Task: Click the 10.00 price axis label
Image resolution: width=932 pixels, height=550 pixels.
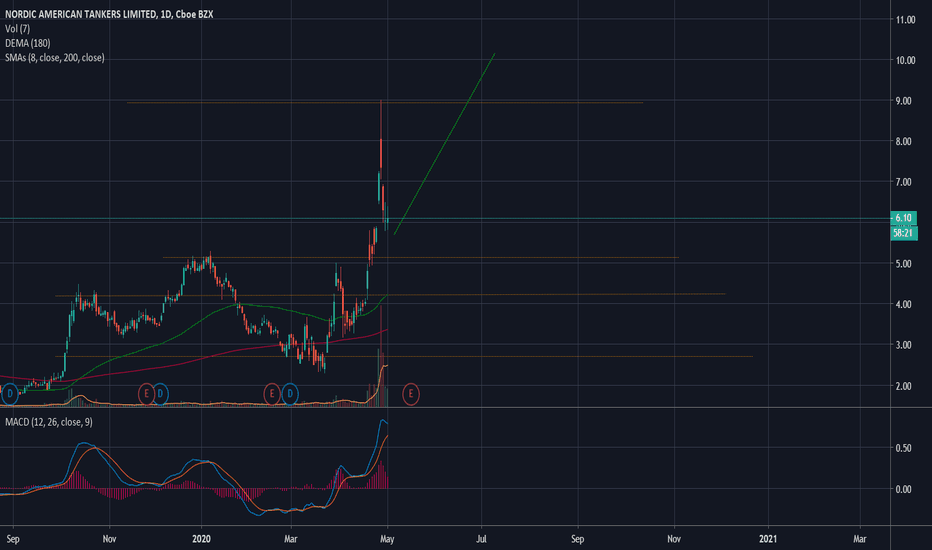Action: [x=906, y=61]
